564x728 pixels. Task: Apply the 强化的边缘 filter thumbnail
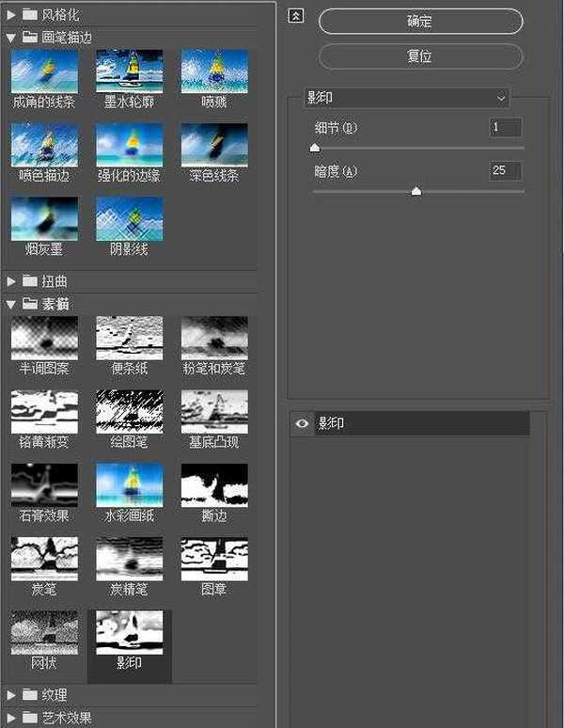pos(129,146)
